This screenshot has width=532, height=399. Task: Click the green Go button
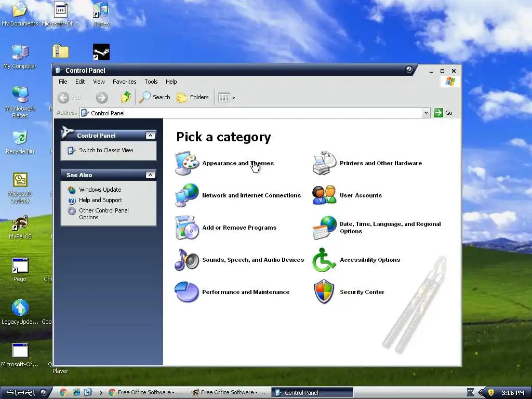[x=443, y=113]
